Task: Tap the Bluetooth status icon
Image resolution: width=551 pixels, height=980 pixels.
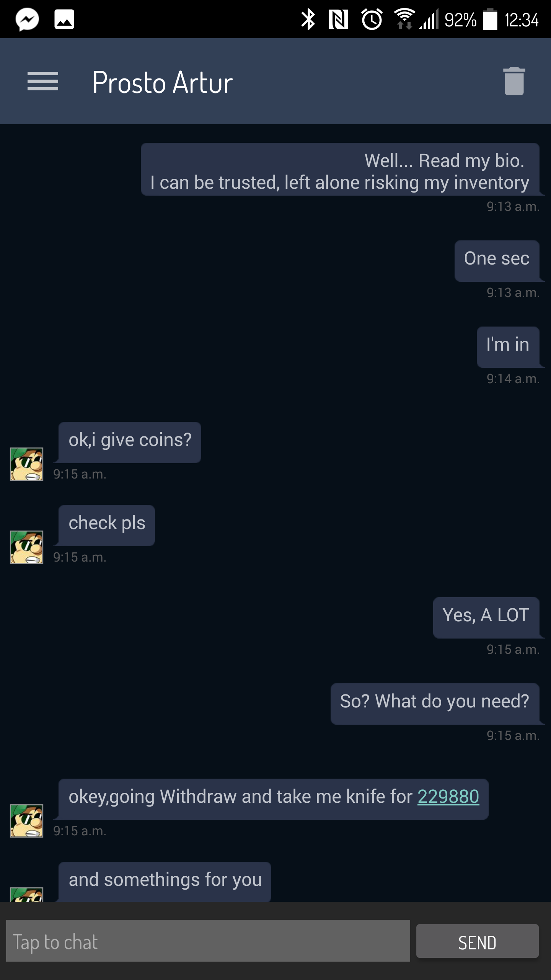Action: point(308,20)
